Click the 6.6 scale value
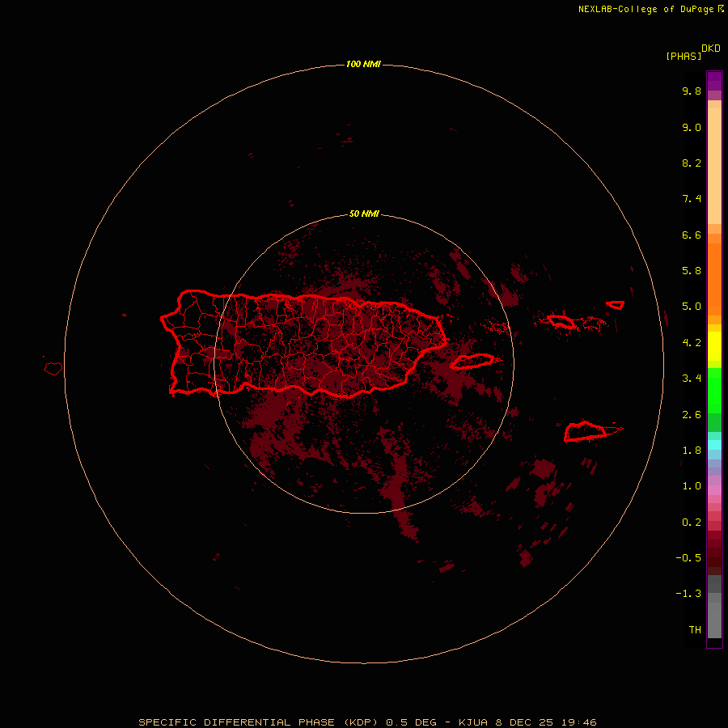This screenshot has height=728, width=728. 692,235
